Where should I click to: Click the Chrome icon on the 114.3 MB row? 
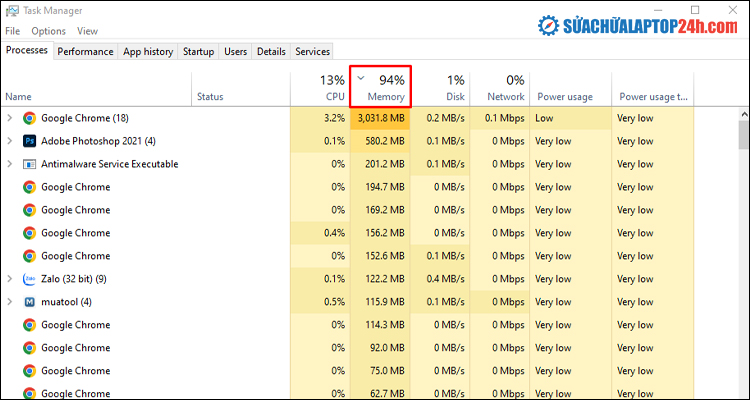[x=30, y=325]
